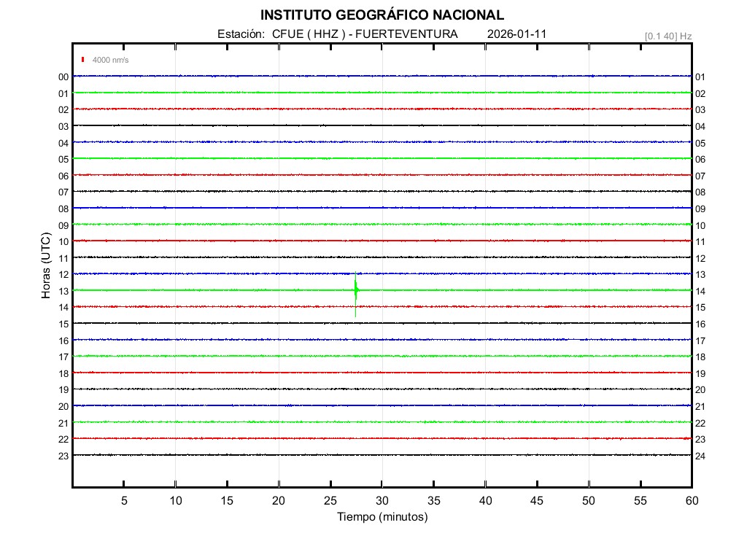
Task: Click the right-side hour label 14
Action: coord(700,291)
